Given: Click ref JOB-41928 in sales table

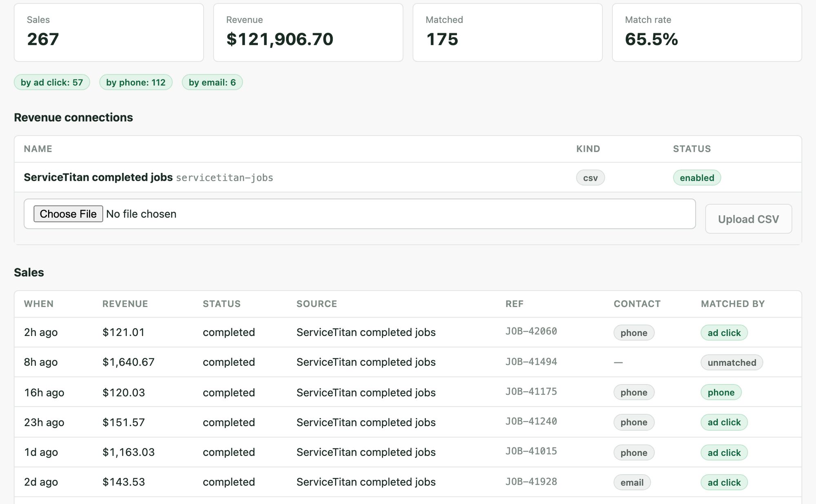Looking at the screenshot, I should [531, 482].
